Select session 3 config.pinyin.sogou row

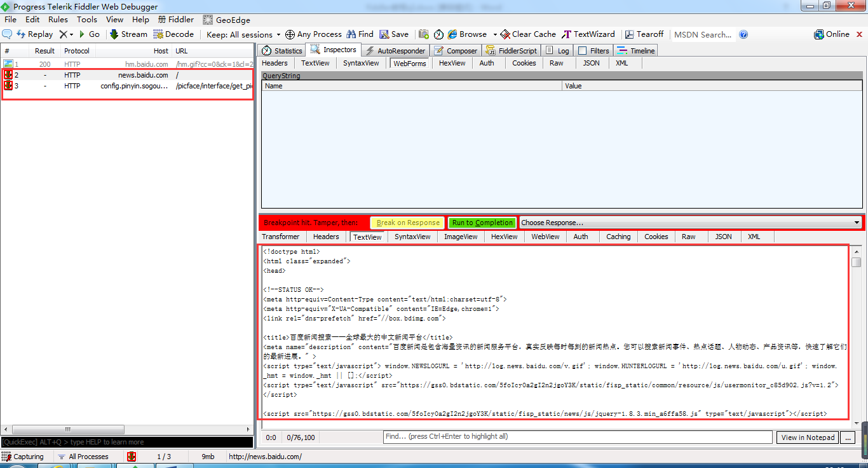coord(127,86)
